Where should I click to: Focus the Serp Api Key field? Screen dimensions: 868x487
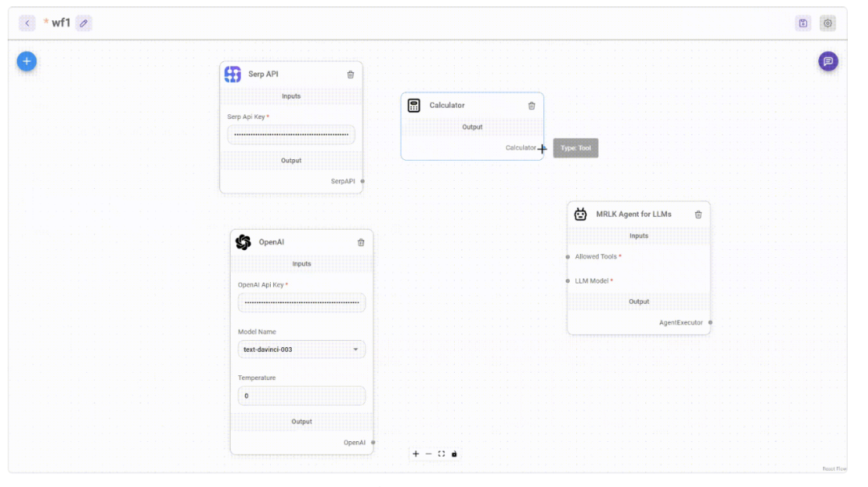click(291, 134)
